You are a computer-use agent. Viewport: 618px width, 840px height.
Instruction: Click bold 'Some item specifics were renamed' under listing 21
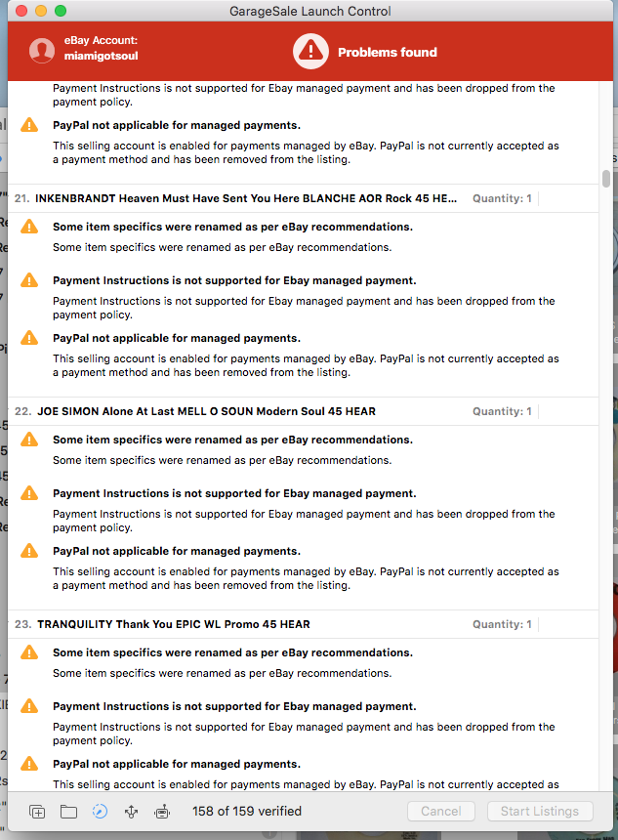point(232,227)
